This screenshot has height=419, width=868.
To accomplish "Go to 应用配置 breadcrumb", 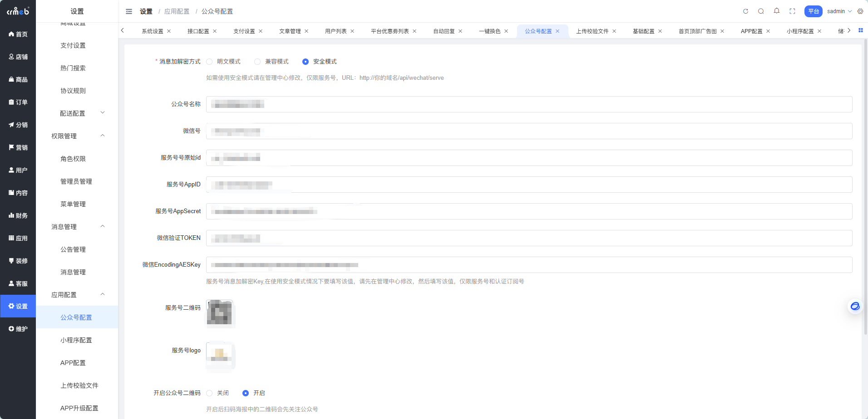I will [177, 11].
